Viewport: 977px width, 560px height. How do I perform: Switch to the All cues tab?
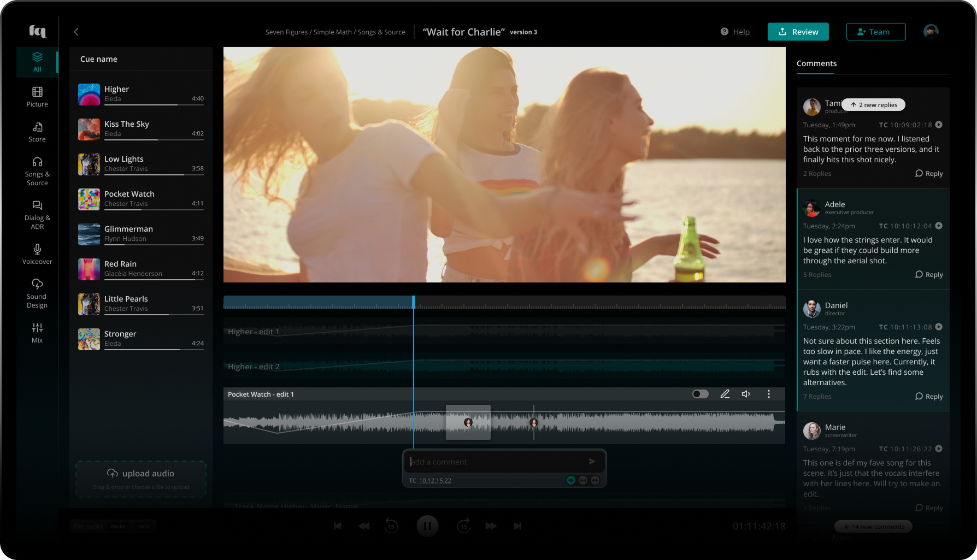click(37, 61)
